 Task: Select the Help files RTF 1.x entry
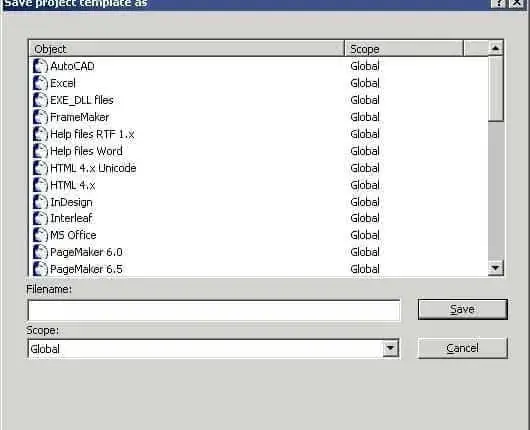pyautogui.click(x=92, y=134)
